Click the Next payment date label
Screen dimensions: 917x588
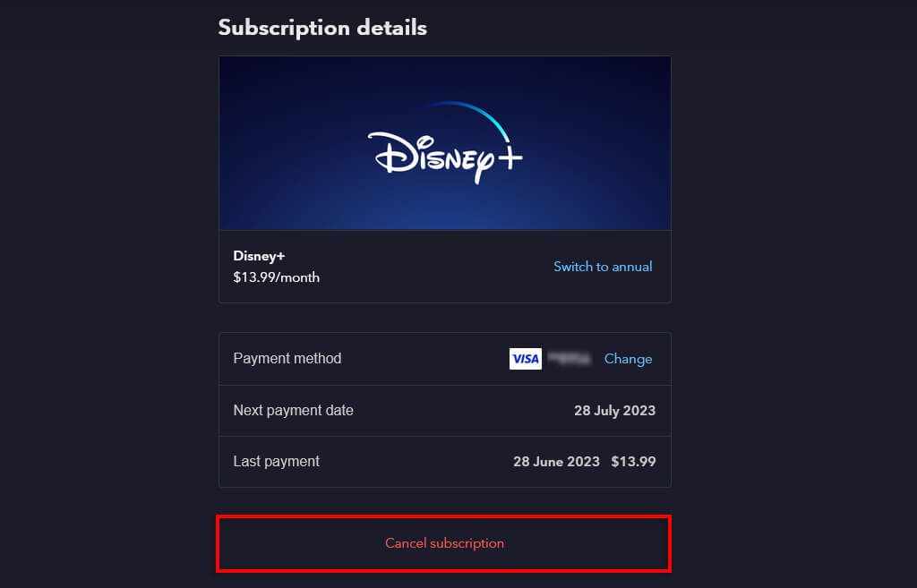(293, 410)
